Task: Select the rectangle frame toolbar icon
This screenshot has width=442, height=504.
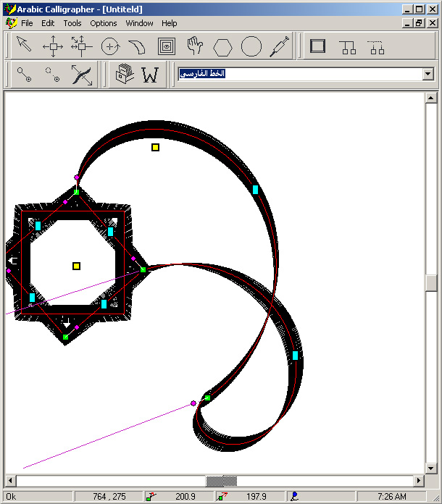Action: pyautogui.click(x=317, y=47)
